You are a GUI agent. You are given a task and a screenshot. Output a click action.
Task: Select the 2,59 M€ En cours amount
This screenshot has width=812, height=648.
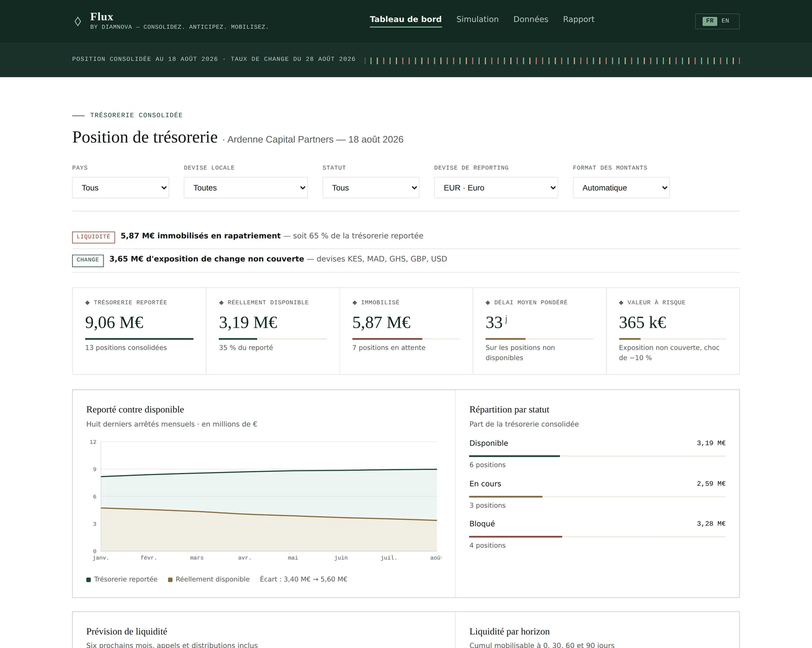click(711, 484)
